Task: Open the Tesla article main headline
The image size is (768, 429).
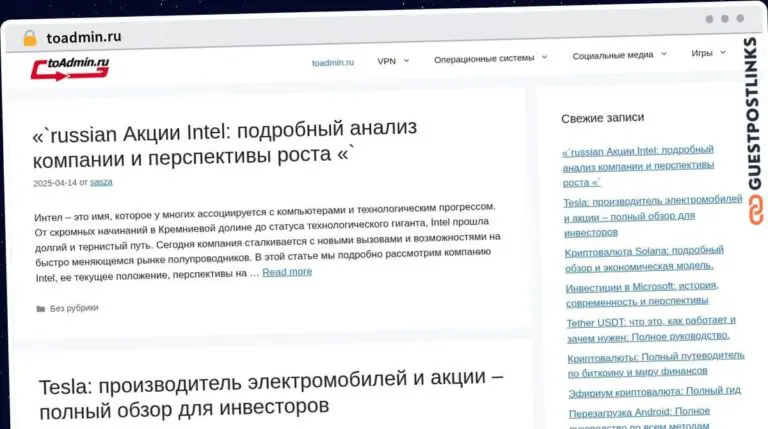Action: pos(271,395)
